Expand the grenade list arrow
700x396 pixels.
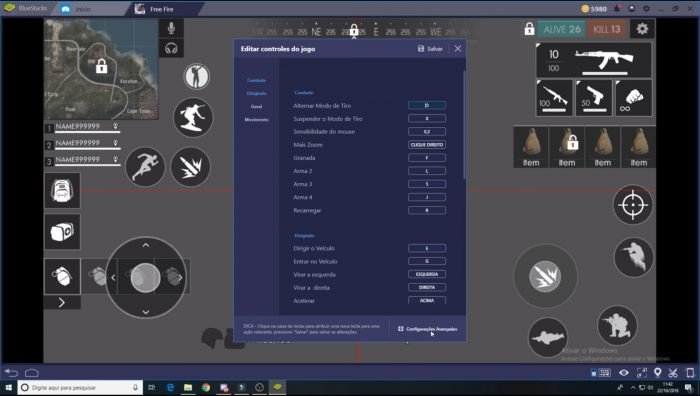[x=62, y=303]
